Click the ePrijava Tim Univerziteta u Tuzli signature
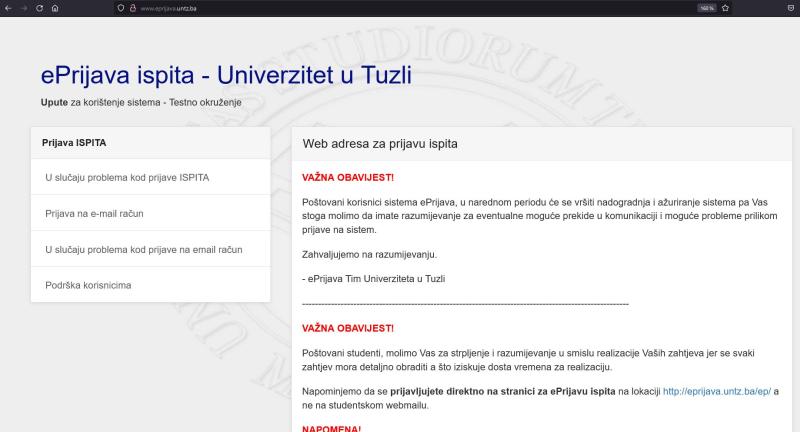This screenshot has height=432, width=800. (373, 279)
